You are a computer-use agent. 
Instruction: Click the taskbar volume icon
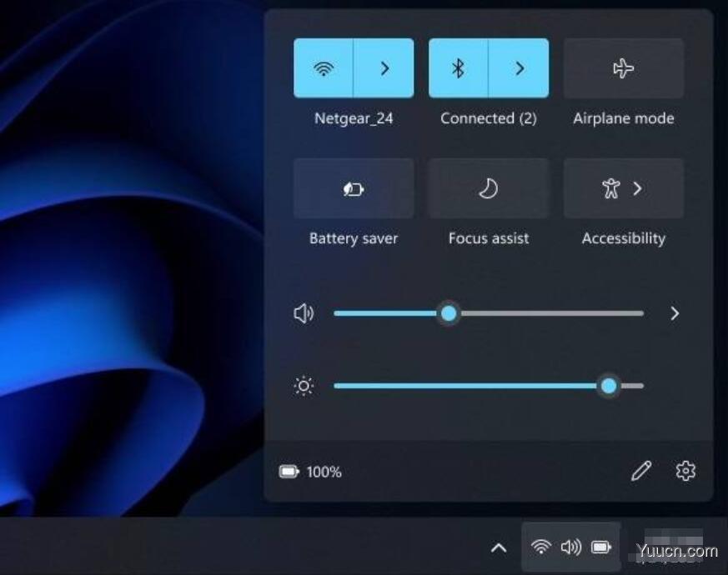pyautogui.click(x=571, y=547)
